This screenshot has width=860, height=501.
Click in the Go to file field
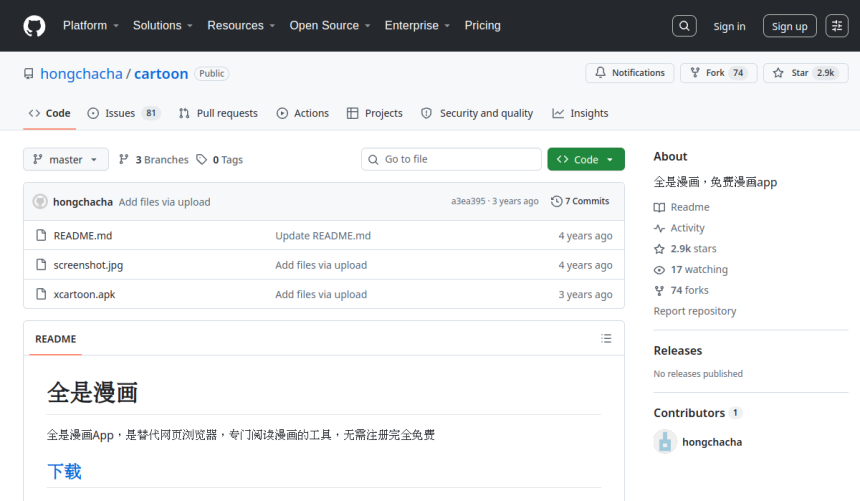coord(451,159)
